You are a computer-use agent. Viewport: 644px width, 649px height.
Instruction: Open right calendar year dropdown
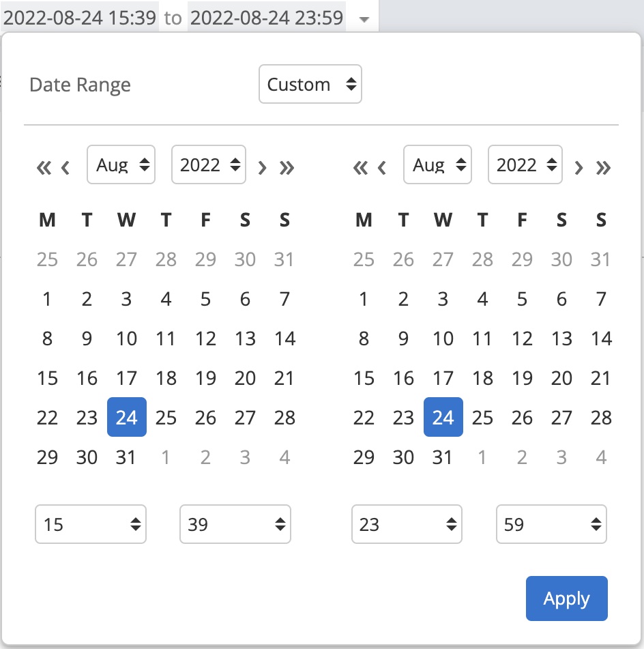[x=525, y=164]
